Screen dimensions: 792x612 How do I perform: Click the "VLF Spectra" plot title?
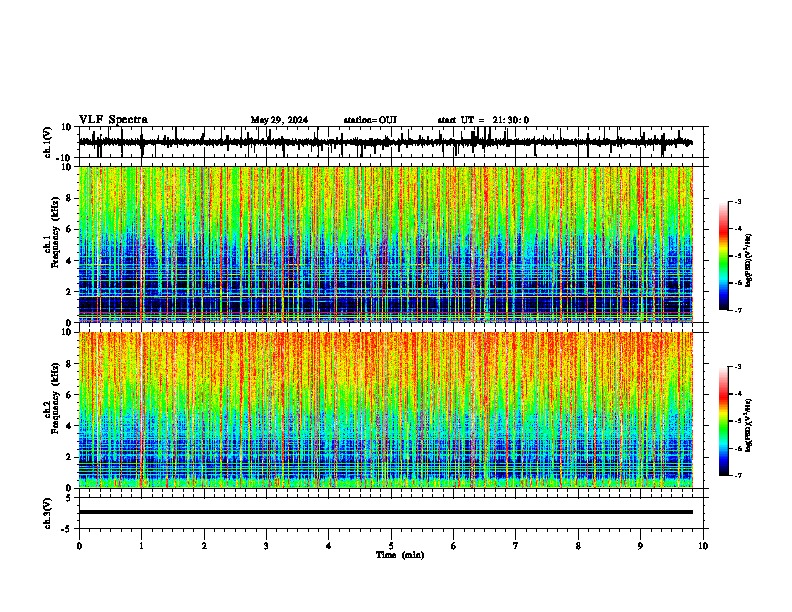click(x=113, y=120)
